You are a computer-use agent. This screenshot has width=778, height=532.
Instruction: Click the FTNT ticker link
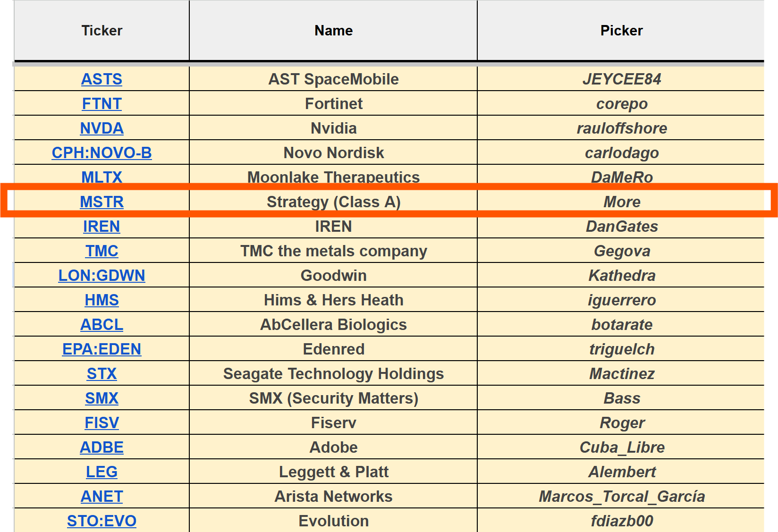(101, 104)
